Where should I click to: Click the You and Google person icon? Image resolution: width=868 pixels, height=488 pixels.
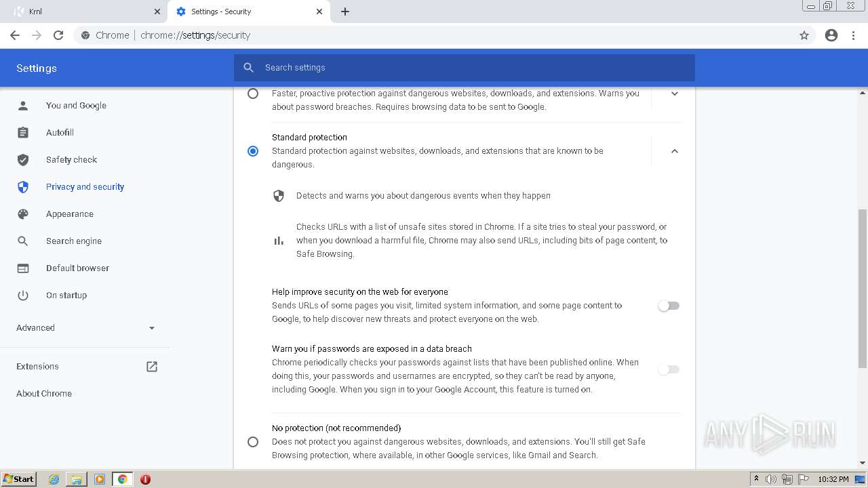click(x=23, y=106)
